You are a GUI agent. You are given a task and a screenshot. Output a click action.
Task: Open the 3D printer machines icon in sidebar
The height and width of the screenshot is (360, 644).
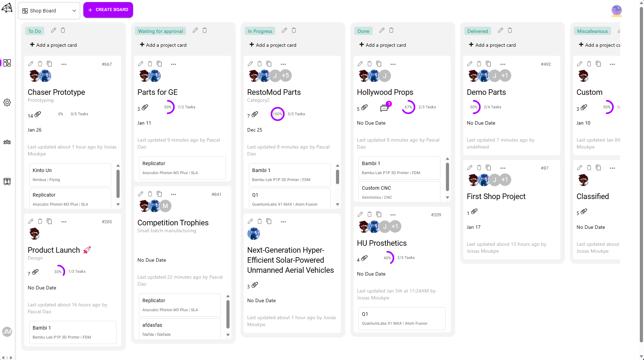tap(7, 181)
